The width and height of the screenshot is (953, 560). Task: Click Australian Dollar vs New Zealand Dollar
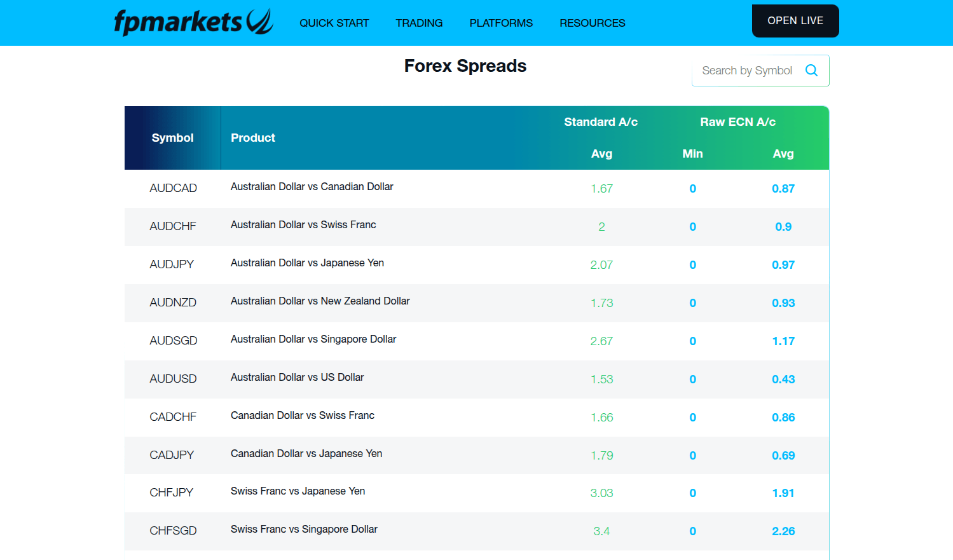point(320,301)
